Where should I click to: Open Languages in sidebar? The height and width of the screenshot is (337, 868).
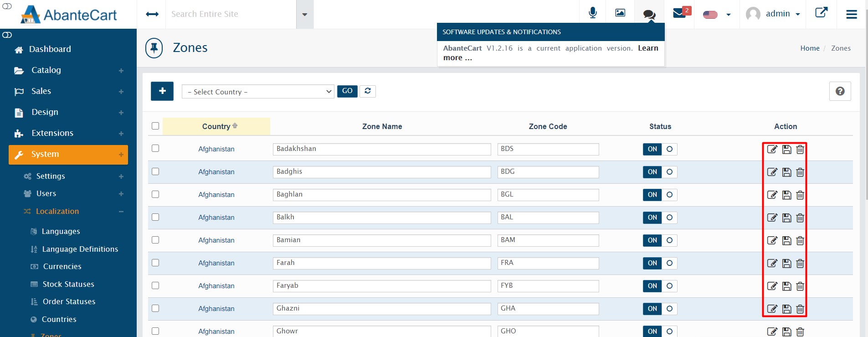click(61, 232)
